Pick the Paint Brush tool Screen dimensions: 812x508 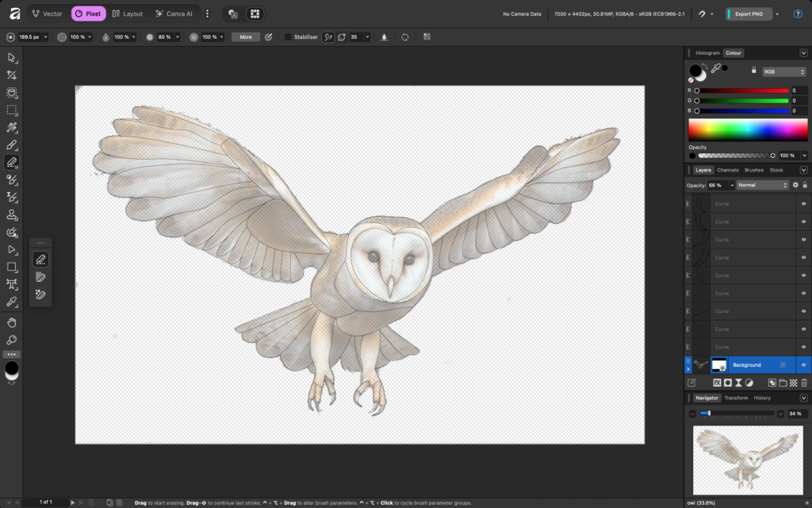[x=12, y=145]
